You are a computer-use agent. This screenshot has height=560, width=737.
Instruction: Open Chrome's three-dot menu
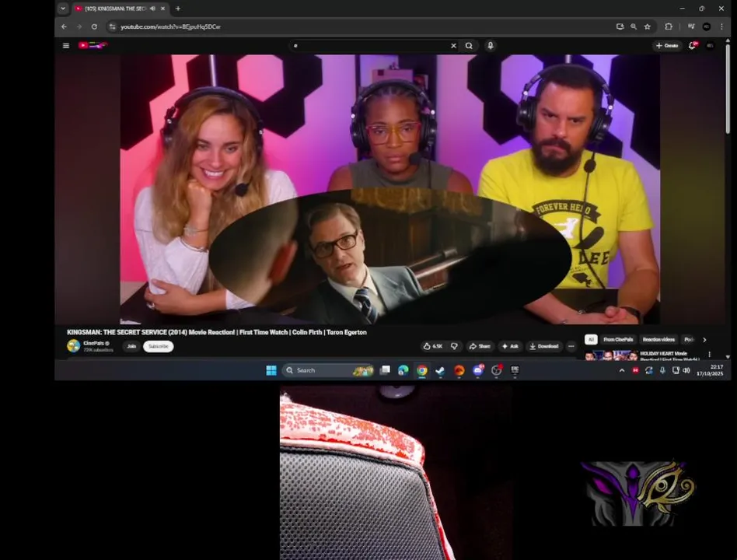(722, 26)
